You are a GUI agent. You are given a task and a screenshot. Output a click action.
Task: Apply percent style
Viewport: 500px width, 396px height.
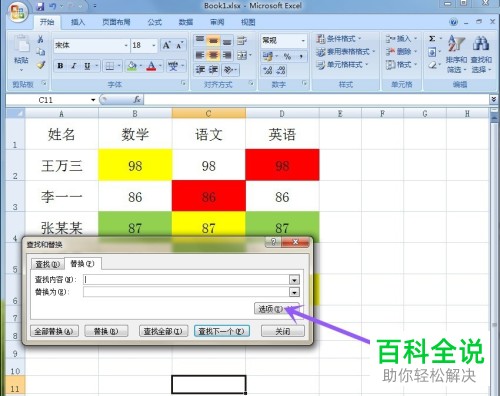coord(287,56)
